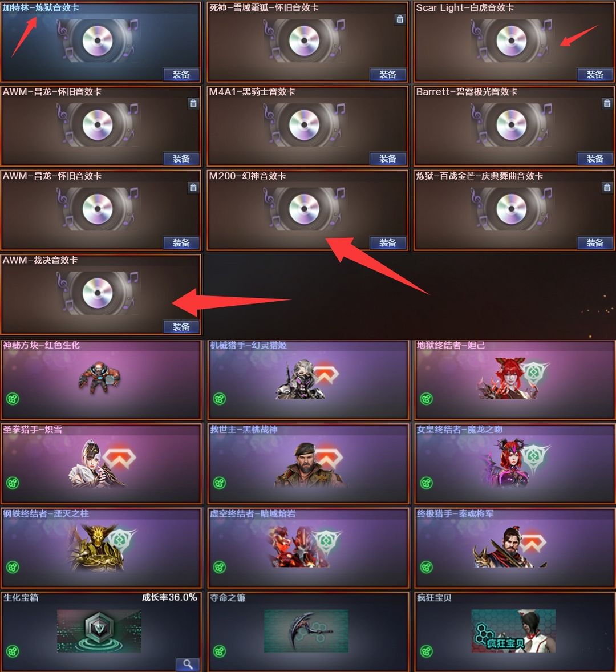The image size is (616, 672).
Task: Select the 地狱终结者-妲己 character card
Action: (514, 380)
